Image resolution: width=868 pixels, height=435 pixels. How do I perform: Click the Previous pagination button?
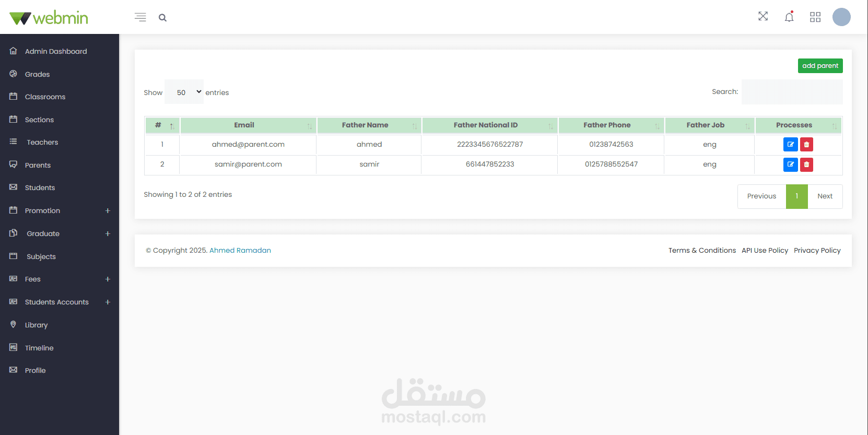tap(761, 196)
